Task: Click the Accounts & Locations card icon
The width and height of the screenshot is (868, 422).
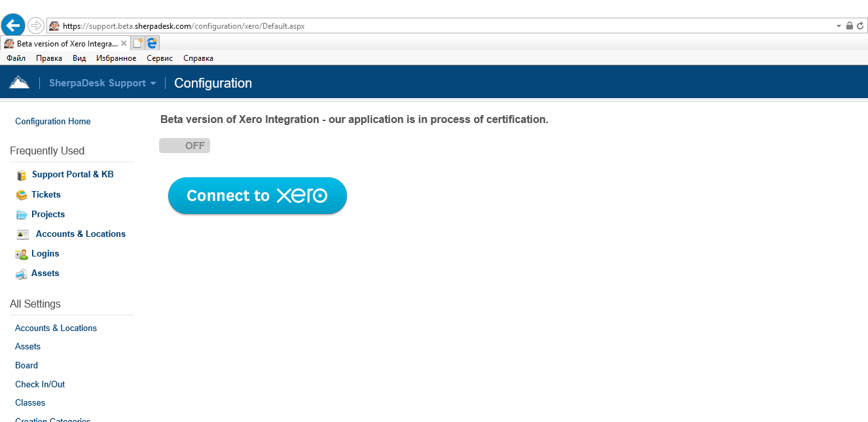Action: [23, 234]
